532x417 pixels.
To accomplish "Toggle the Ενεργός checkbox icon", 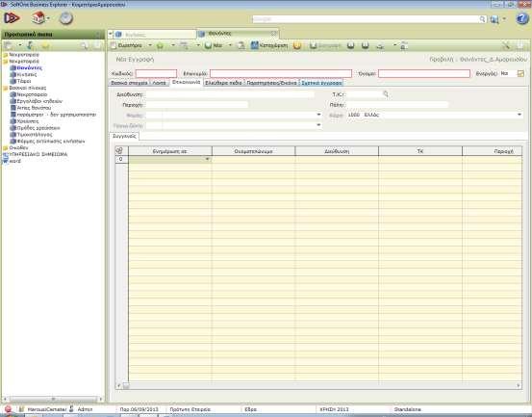I will pos(520,73).
